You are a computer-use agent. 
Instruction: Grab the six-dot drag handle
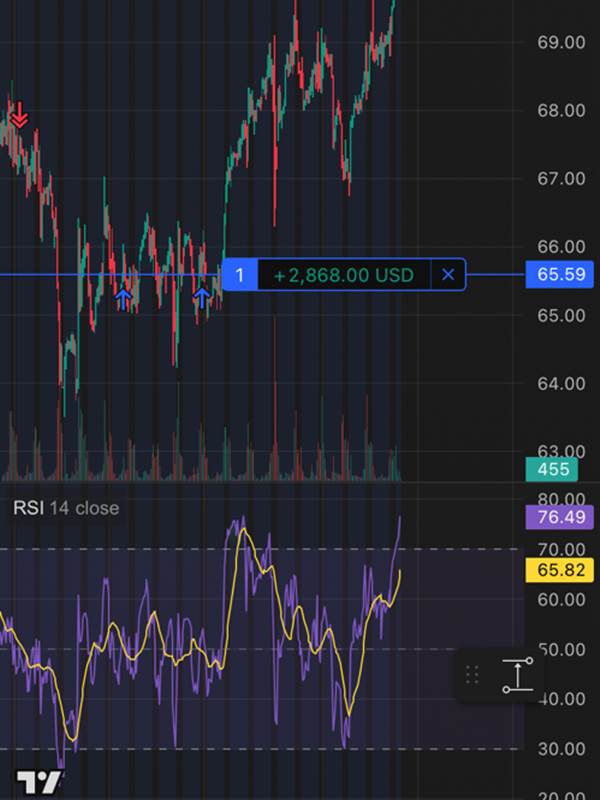click(x=472, y=675)
